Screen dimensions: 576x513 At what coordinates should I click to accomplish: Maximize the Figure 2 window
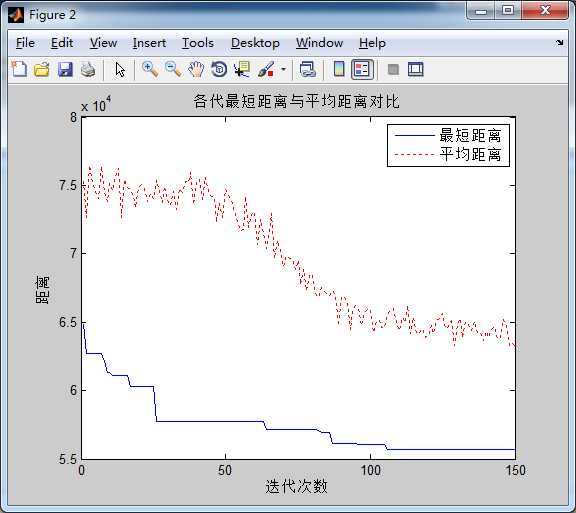(508, 11)
